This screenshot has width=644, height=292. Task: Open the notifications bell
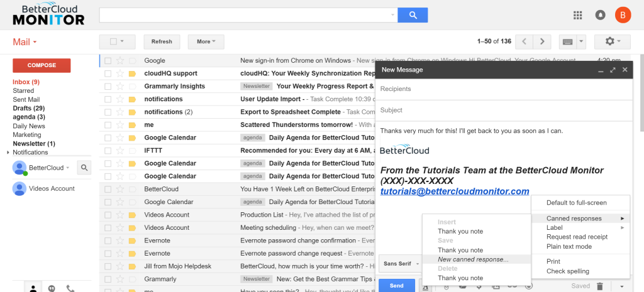600,15
